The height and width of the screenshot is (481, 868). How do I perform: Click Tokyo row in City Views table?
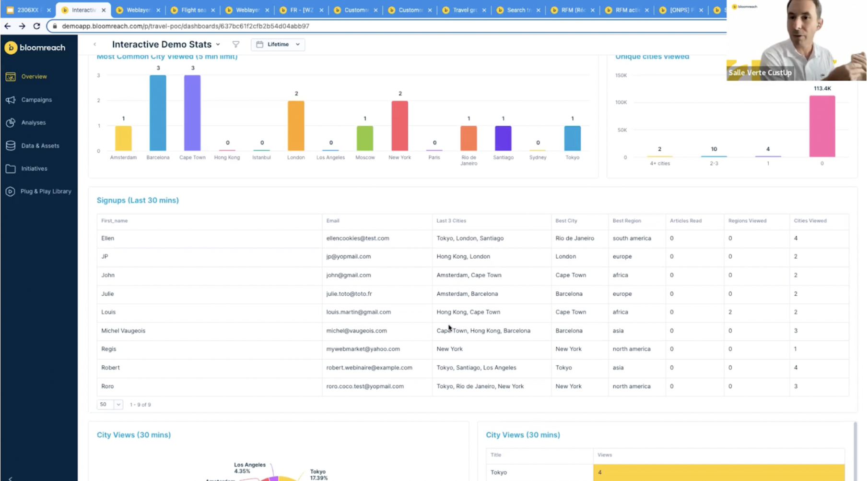coord(665,472)
